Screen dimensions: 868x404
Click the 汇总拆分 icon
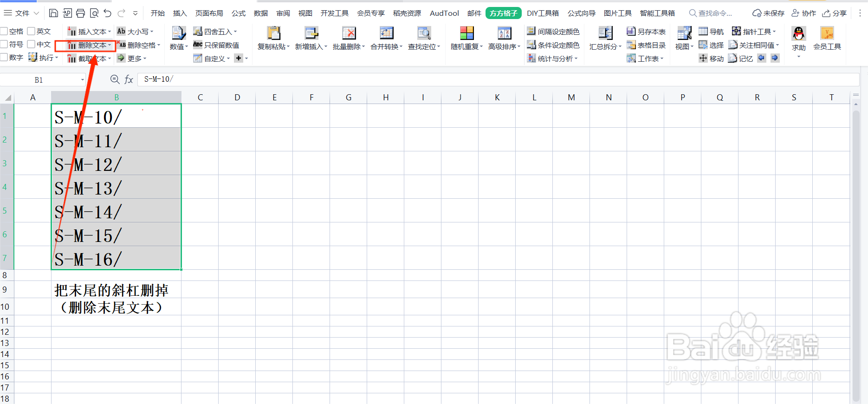click(x=605, y=33)
